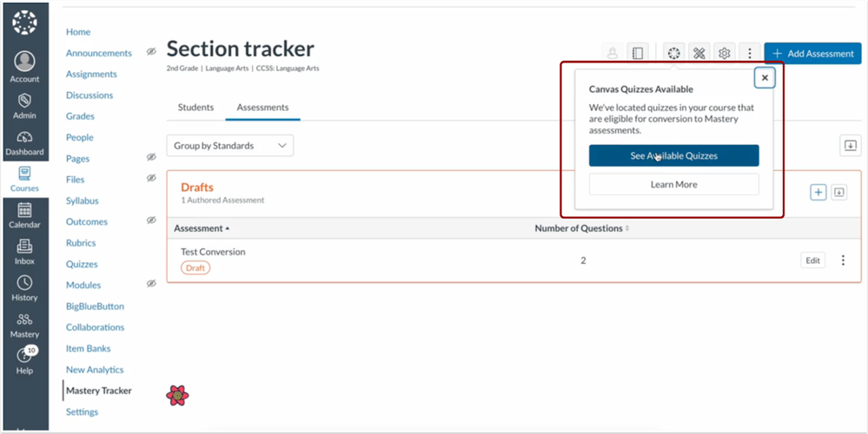The height and width of the screenshot is (434, 868).
Task: Close the Canvas Quizzes Available popup
Action: 765,78
